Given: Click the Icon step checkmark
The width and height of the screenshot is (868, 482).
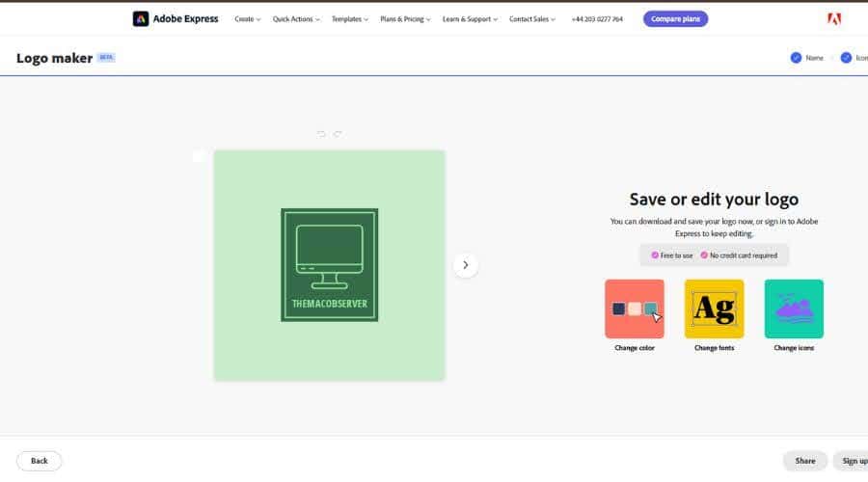Looking at the screenshot, I should point(846,58).
